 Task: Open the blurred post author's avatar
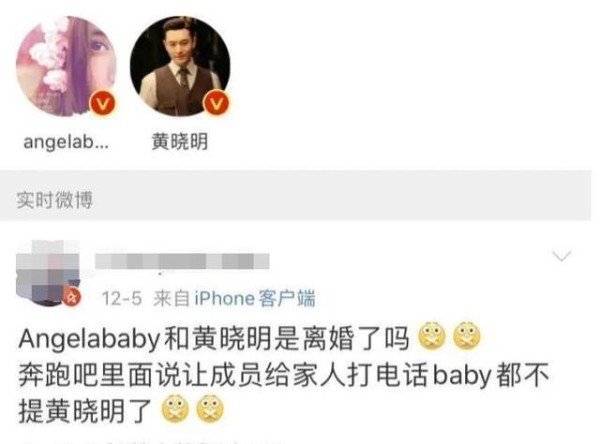(x=48, y=273)
